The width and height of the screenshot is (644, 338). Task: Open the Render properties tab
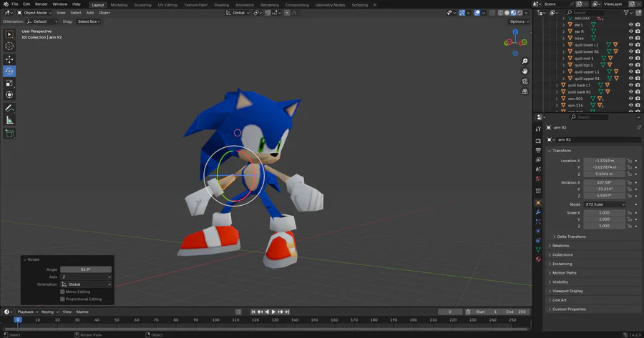(538, 141)
